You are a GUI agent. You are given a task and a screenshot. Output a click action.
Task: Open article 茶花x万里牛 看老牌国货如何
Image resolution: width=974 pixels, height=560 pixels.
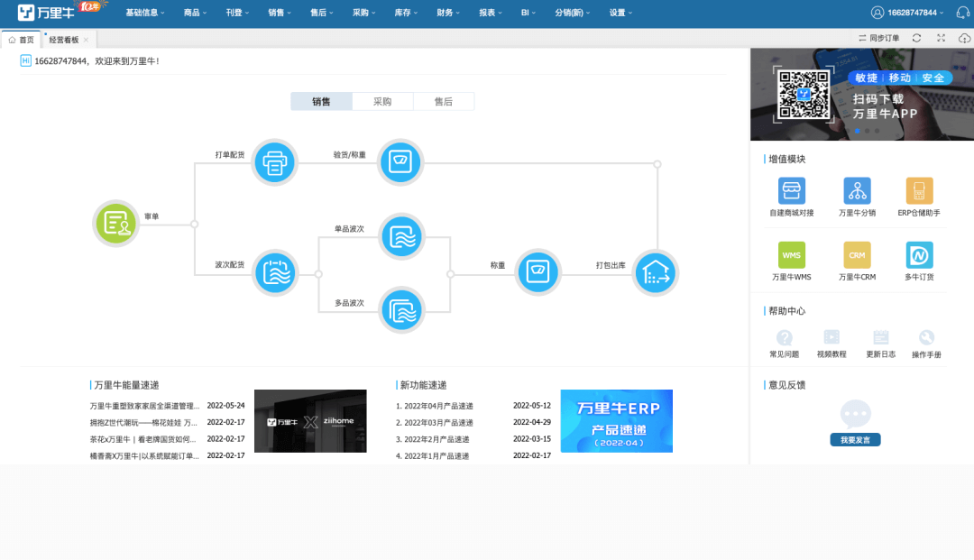coord(142,439)
